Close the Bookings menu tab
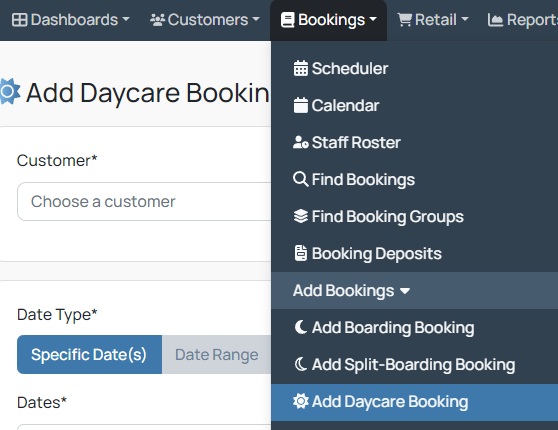558x430 pixels. click(x=328, y=20)
